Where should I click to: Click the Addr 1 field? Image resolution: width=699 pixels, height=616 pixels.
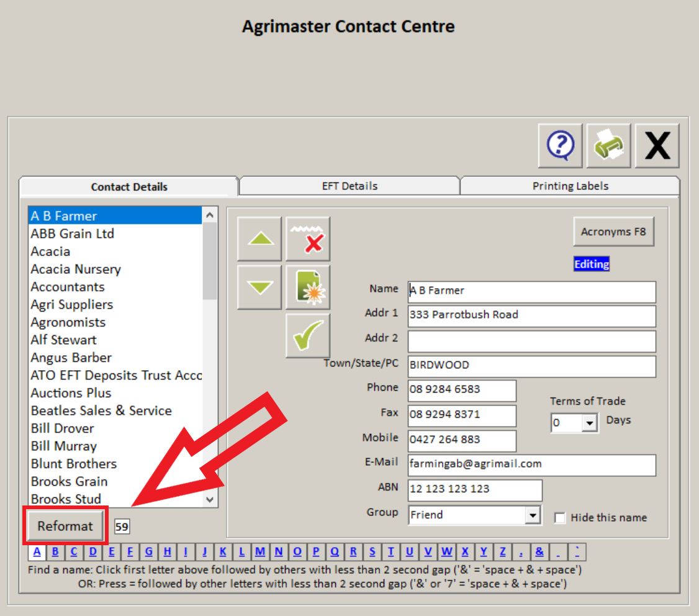pos(532,315)
